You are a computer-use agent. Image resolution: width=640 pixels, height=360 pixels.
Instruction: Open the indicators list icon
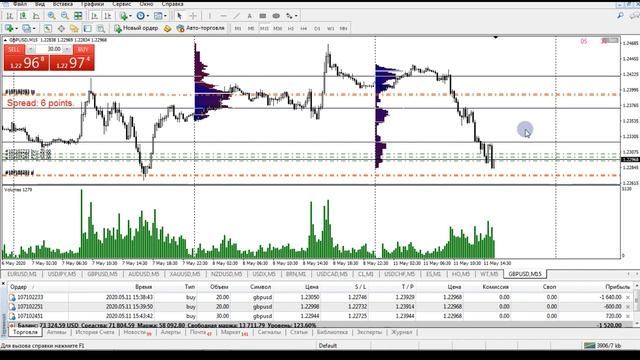123,16
